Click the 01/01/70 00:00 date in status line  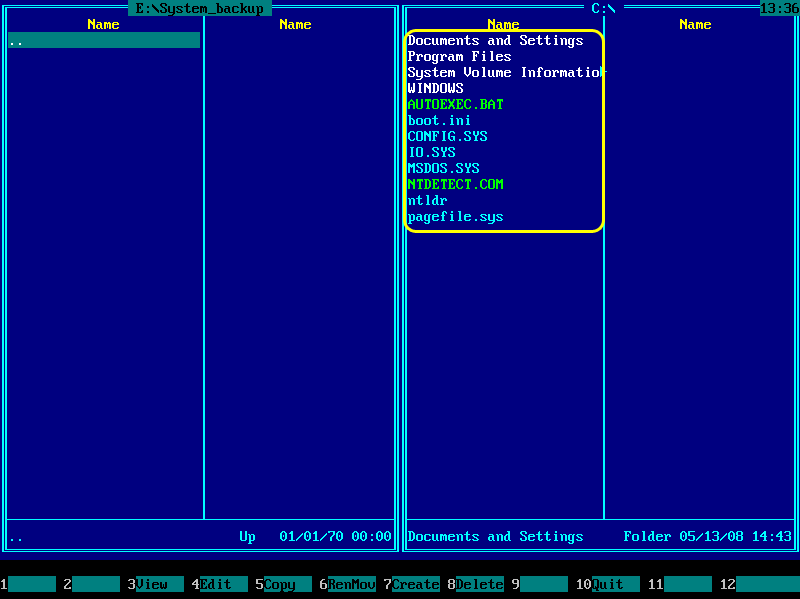pos(335,536)
